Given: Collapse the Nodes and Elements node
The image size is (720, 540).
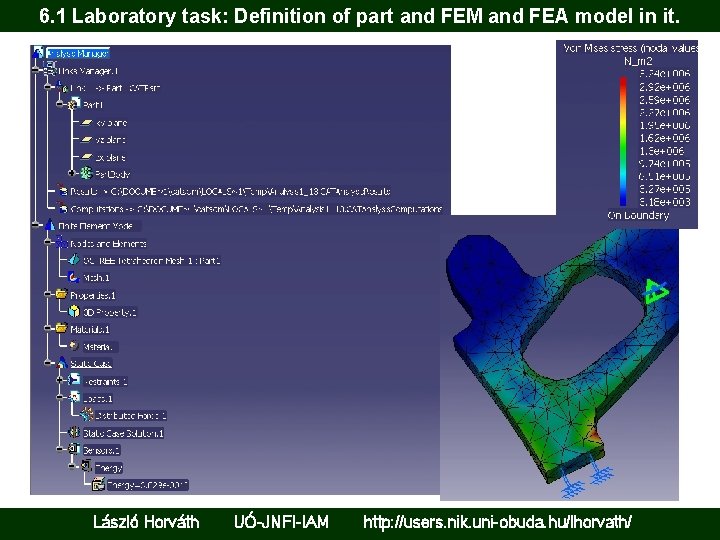Looking at the screenshot, I should coord(48,242).
